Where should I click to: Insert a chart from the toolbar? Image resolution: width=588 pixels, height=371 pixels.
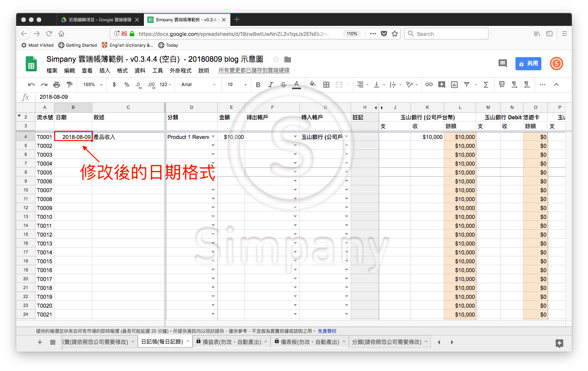pos(454,85)
